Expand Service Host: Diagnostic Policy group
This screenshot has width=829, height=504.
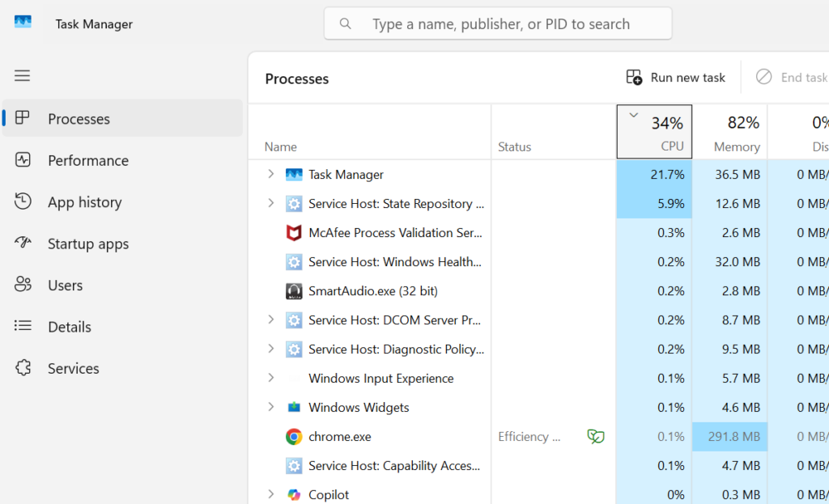coord(270,349)
